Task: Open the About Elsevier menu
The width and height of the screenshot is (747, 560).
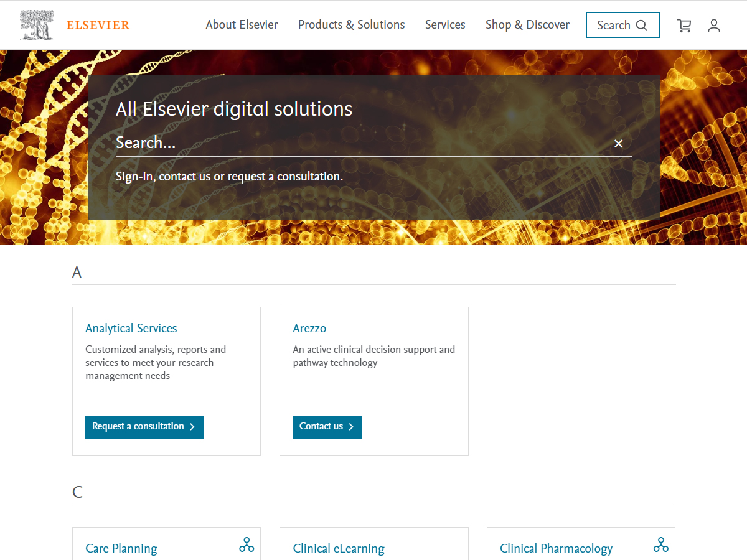Action: (242, 25)
